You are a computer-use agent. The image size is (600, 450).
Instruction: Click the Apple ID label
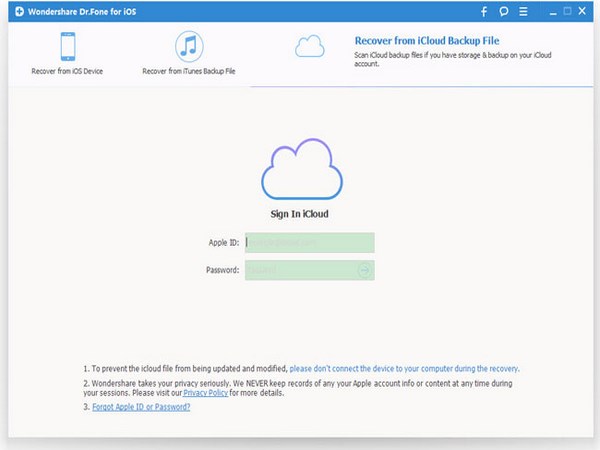coord(224,243)
